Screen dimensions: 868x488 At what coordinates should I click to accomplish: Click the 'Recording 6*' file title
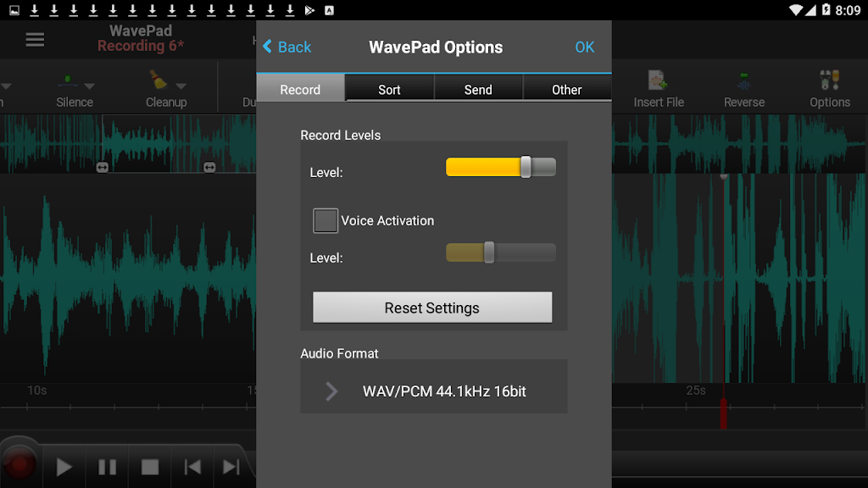click(x=141, y=46)
